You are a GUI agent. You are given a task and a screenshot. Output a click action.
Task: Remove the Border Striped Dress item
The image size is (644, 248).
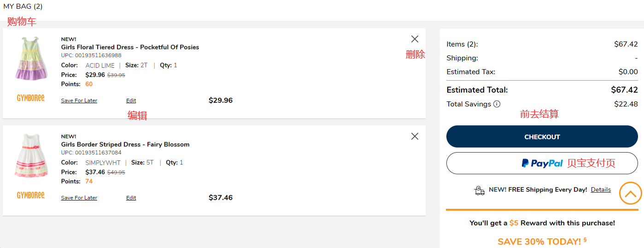coord(415,136)
